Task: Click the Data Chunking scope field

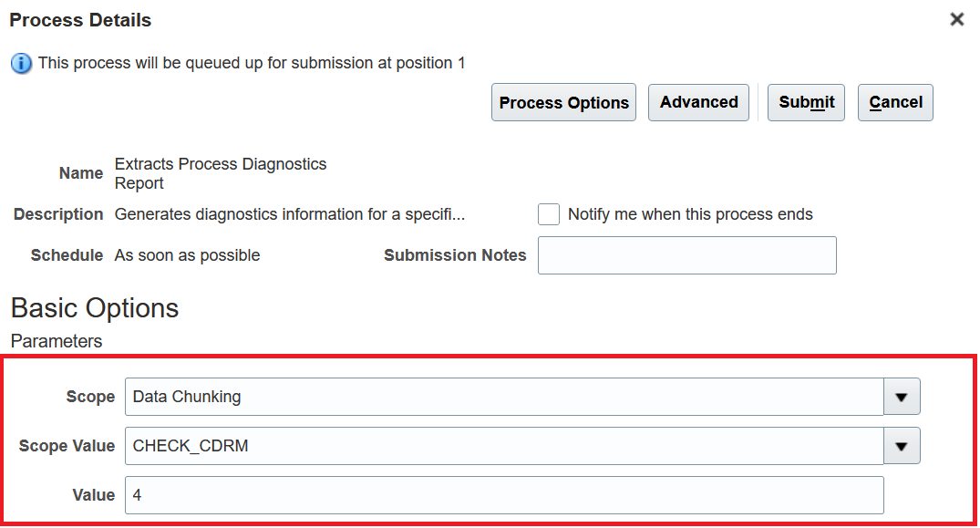Action: (503, 397)
